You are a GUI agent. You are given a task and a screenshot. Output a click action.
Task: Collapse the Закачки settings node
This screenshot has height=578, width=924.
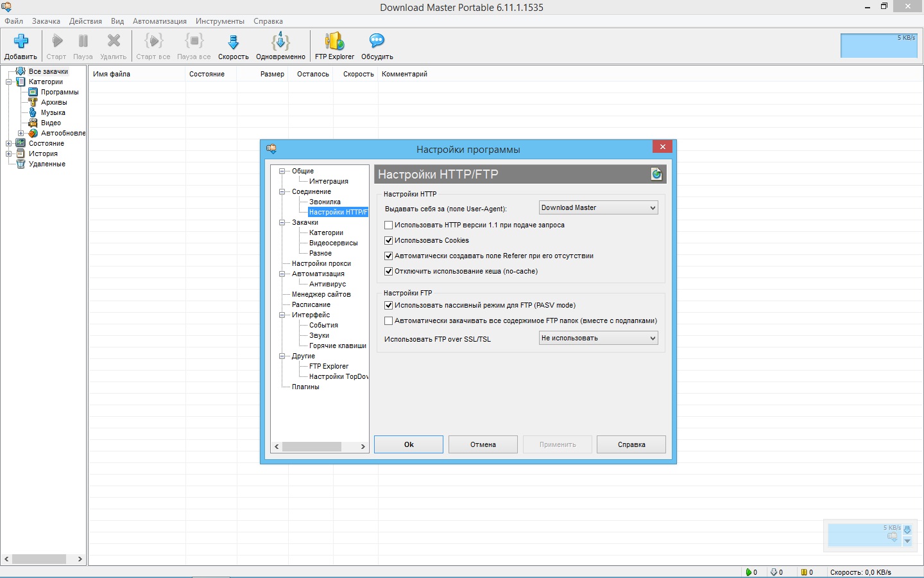pyautogui.click(x=282, y=223)
